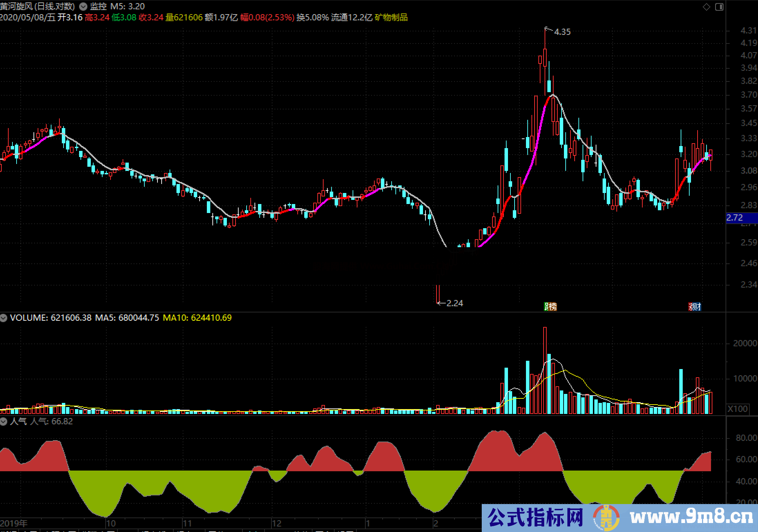758x532 pixels.
Task: Click the 20000 volume axis label
Action: pyautogui.click(x=745, y=343)
